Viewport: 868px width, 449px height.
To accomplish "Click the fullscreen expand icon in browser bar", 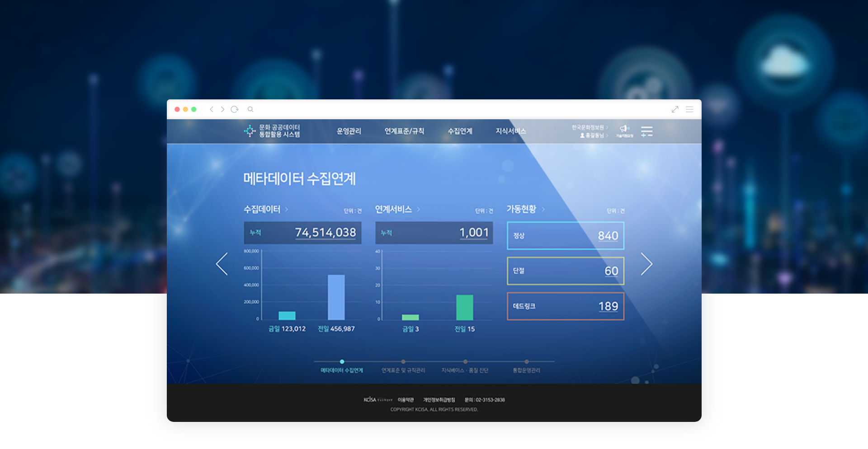I will coord(675,109).
